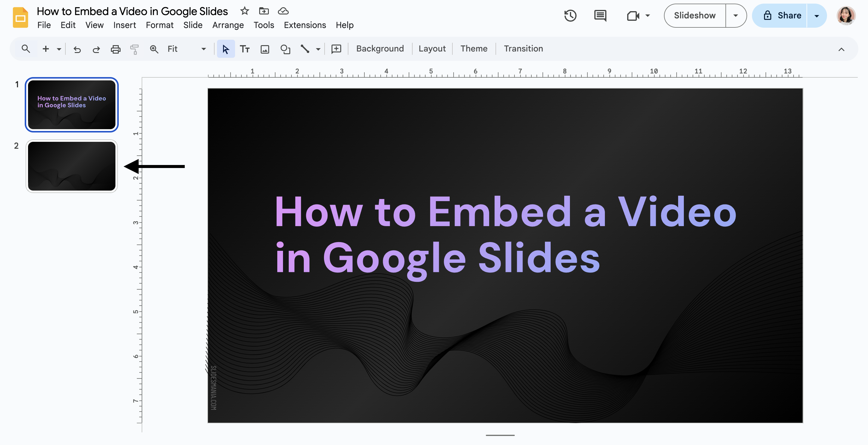Expand new slide layout dropdown arrow
Image resolution: width=868 pixels, height=445 pixels.
click(59, 49)
